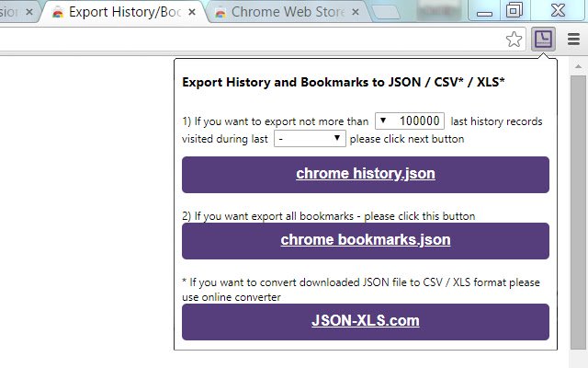The height and width of the screenshot is (368, 588).
Task: Open the 'visited during last' period dropdown
Action: (x=310, y=139)
